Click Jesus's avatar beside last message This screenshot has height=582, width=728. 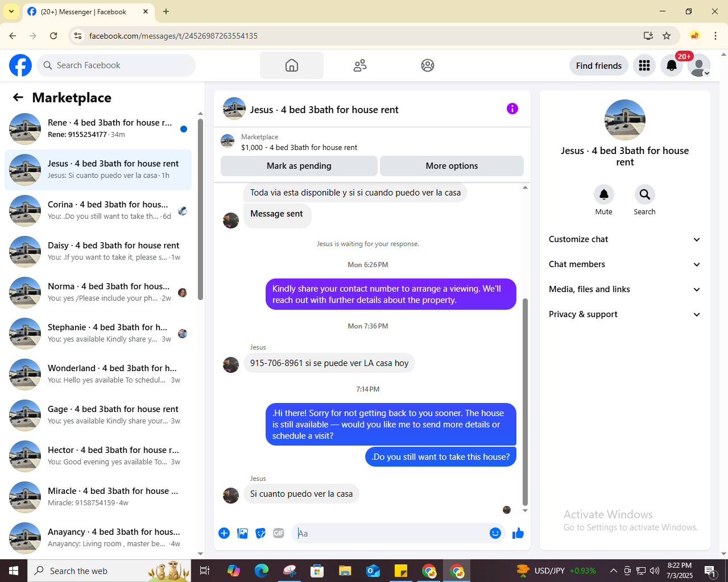[x=231, y=495]
